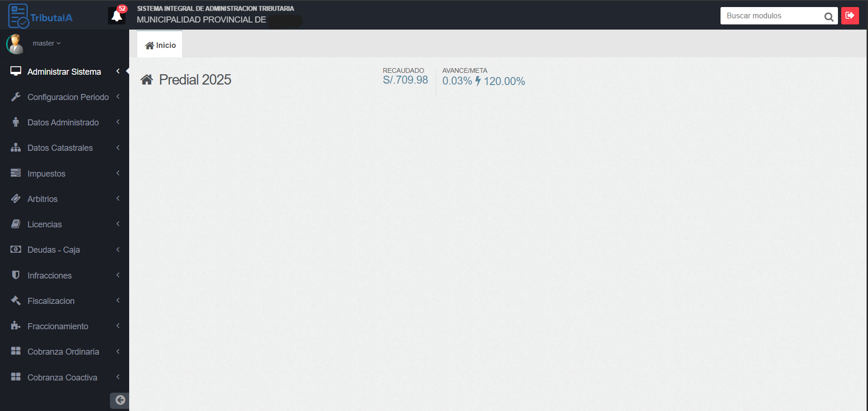Click the Predial 2025 heading link

pos(195,80)
